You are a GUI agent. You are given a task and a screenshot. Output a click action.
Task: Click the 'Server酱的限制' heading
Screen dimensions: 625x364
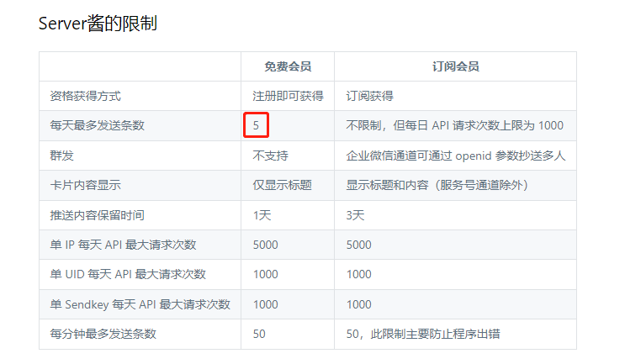(x=98, y=23)
